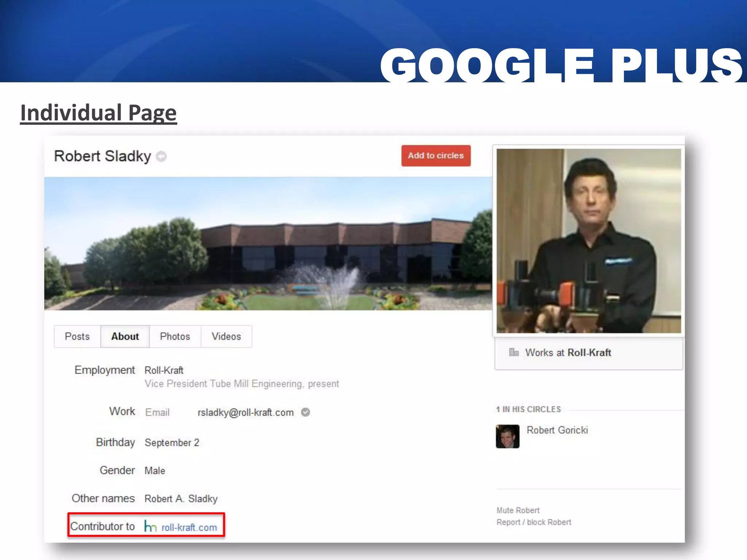Click the hn icon beside roll-kraft.com
The height and width of the screenshot is (560, 747).
click(150, 526)
